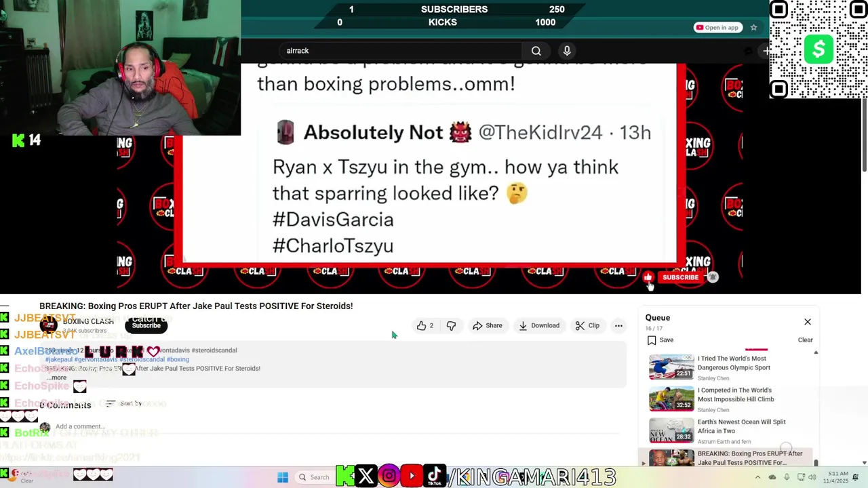Click the Cash App dollar QR logo

[x=818, y=49]
